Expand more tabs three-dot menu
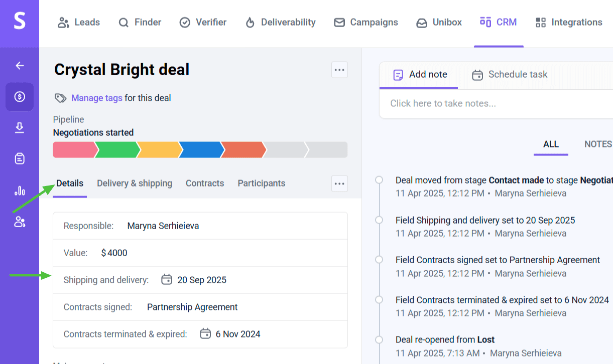 (x=339, y=184)
